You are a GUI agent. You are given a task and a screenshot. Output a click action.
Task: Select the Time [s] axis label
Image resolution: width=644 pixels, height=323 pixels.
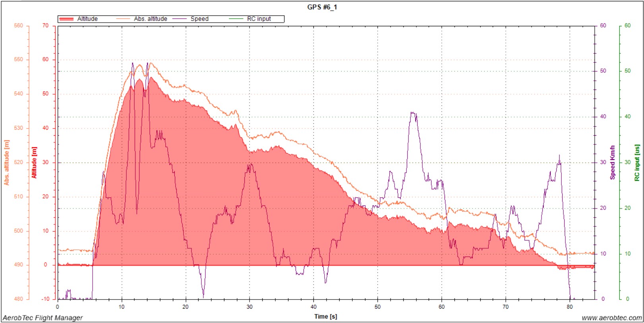325,317
